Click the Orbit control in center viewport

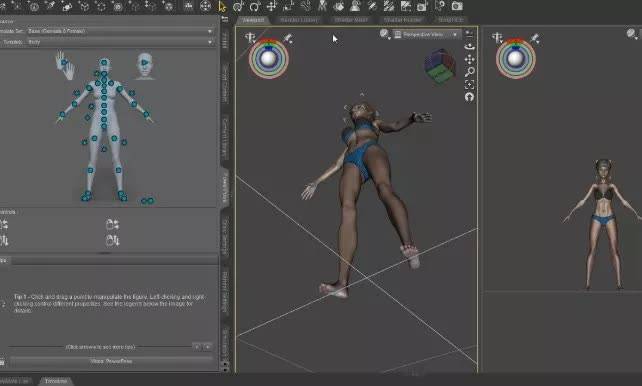pyautogui.click(x=470, y=46)
